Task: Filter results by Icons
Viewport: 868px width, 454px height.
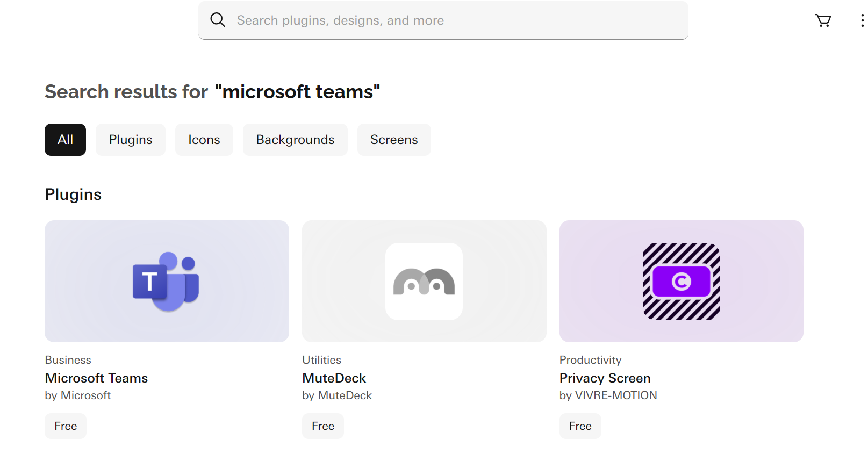Action: 204,140
